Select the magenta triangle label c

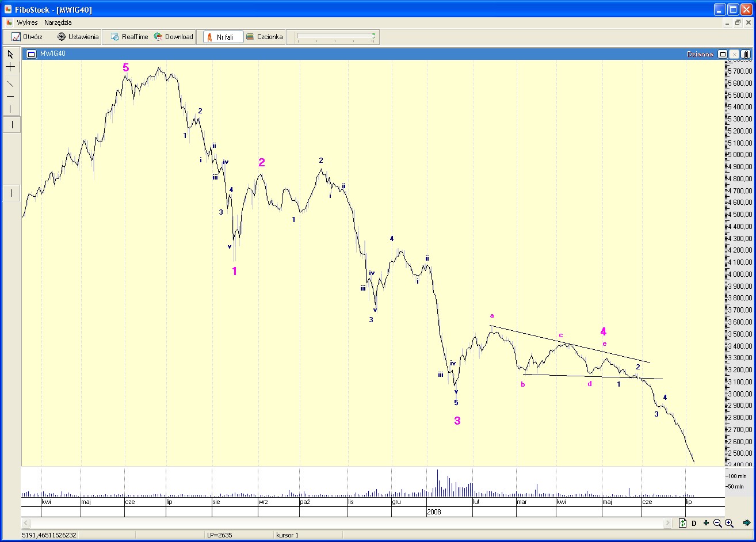(x=561, y=335)
